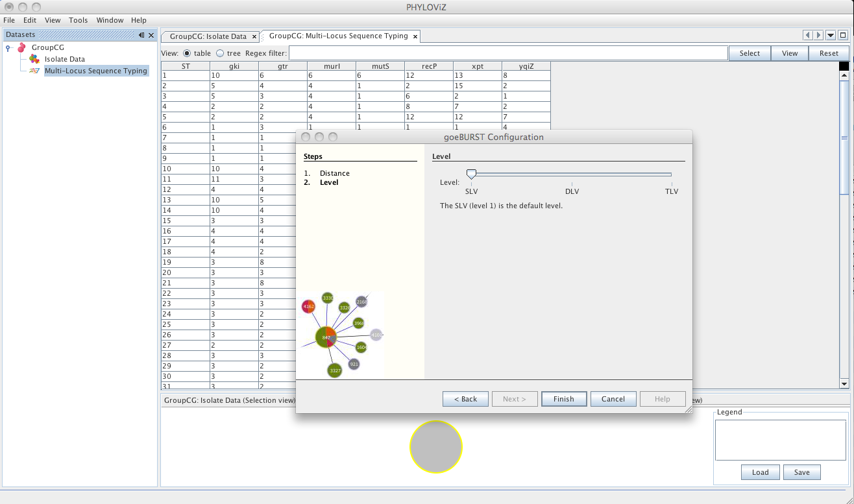
Task: Switch to GroupCG: Isolate Data tab
Action: 208,36
